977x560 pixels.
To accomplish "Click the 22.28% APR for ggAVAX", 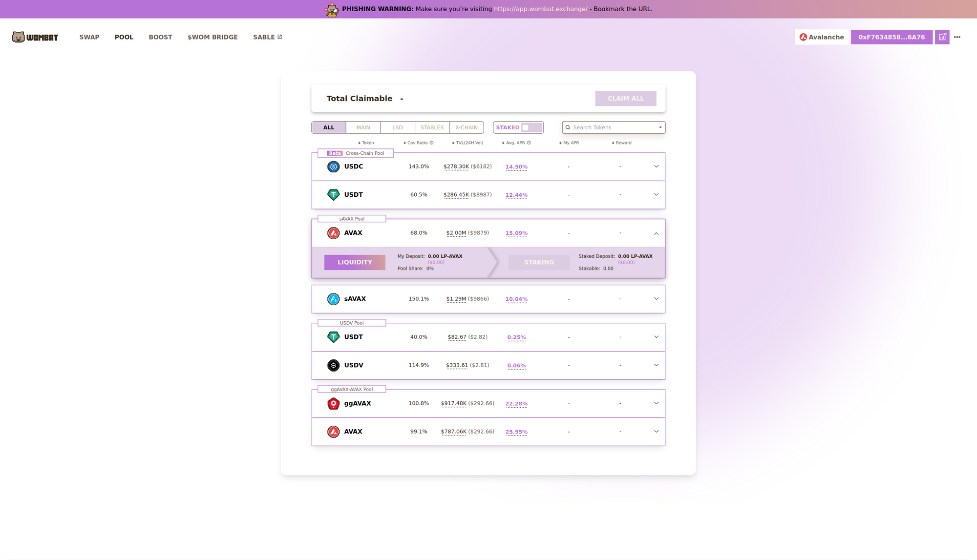I will [516, 404].
